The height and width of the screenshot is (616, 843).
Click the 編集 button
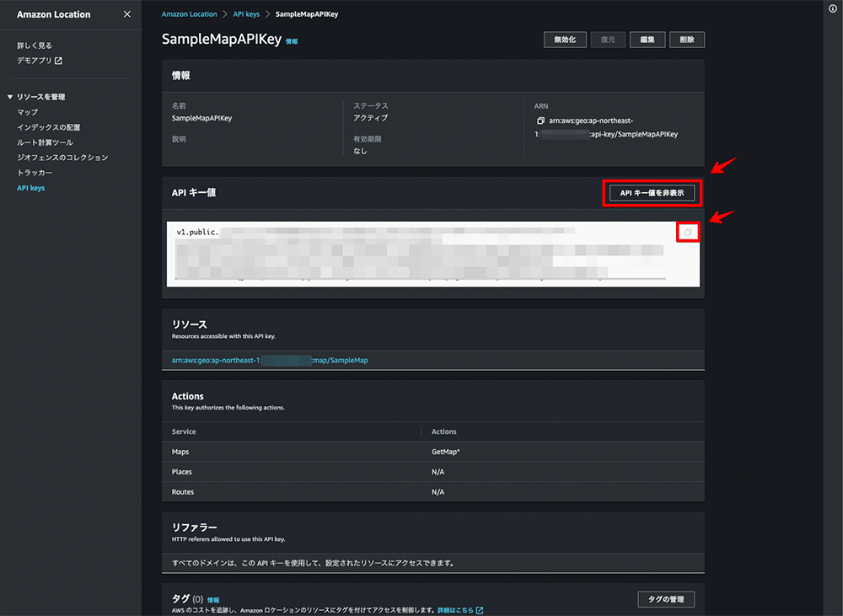(647, 40)
